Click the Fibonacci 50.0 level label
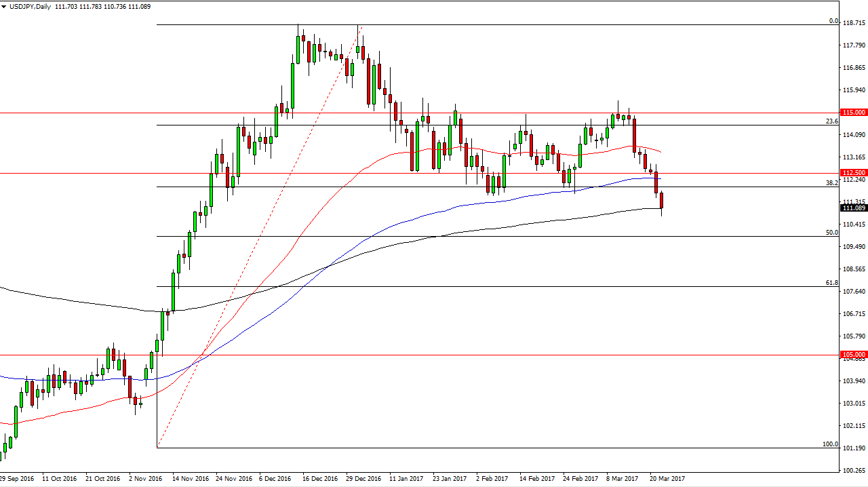 (832, 233)
